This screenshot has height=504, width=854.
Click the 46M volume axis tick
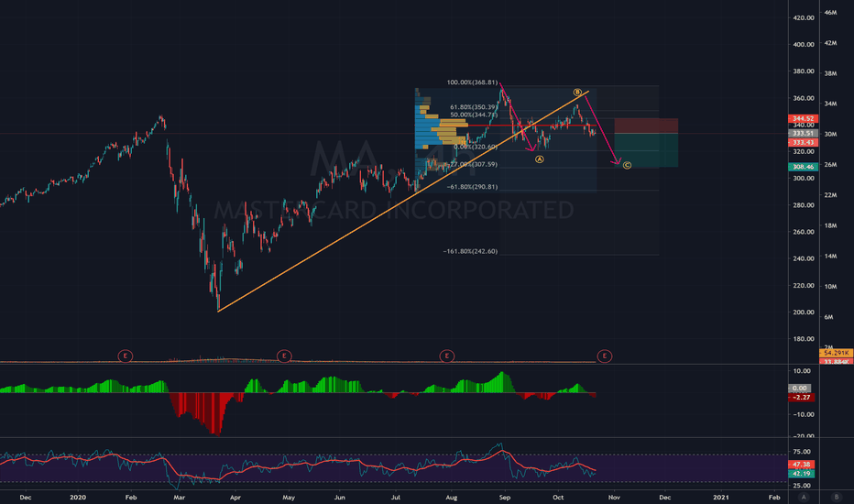(x=830, y=12)
